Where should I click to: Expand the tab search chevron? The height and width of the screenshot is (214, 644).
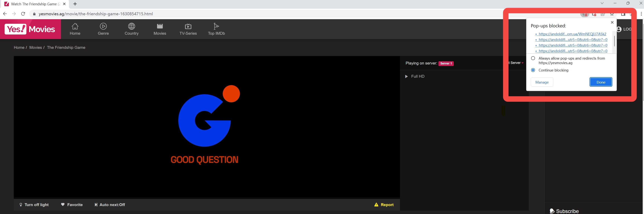point(602,3)
